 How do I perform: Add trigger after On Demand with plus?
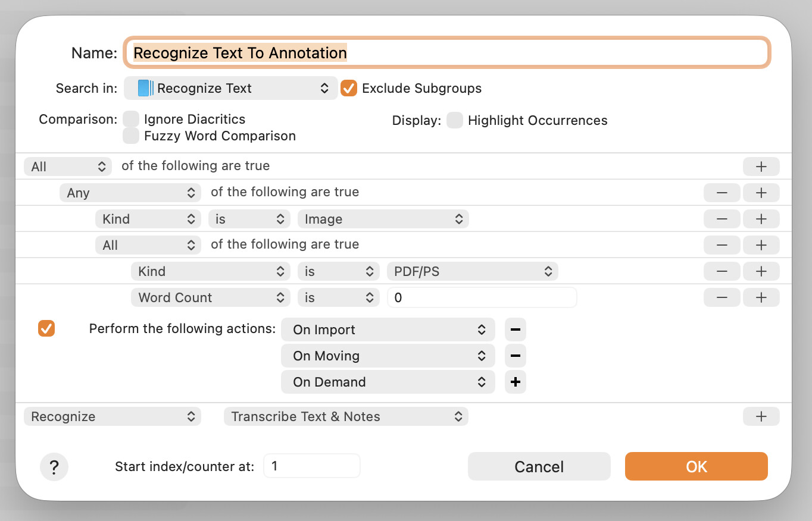[x=516, y=382]
